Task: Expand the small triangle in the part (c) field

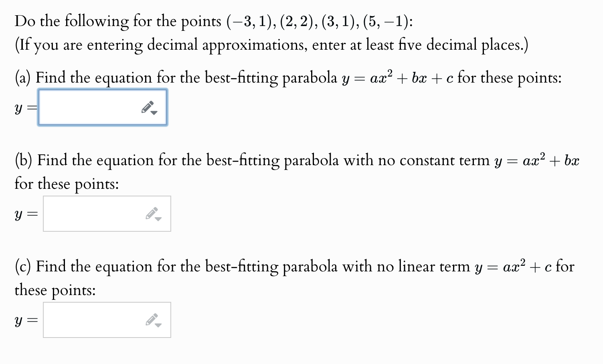Action: tap(158, 325)
